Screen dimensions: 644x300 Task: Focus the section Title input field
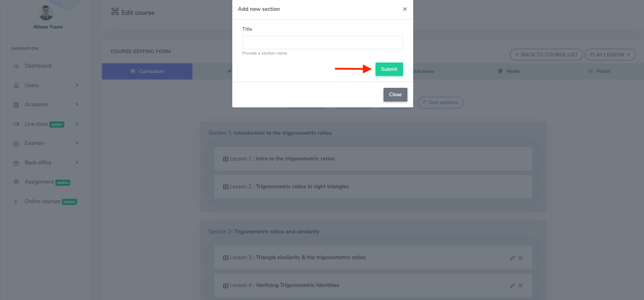click(x=322, y=42)
